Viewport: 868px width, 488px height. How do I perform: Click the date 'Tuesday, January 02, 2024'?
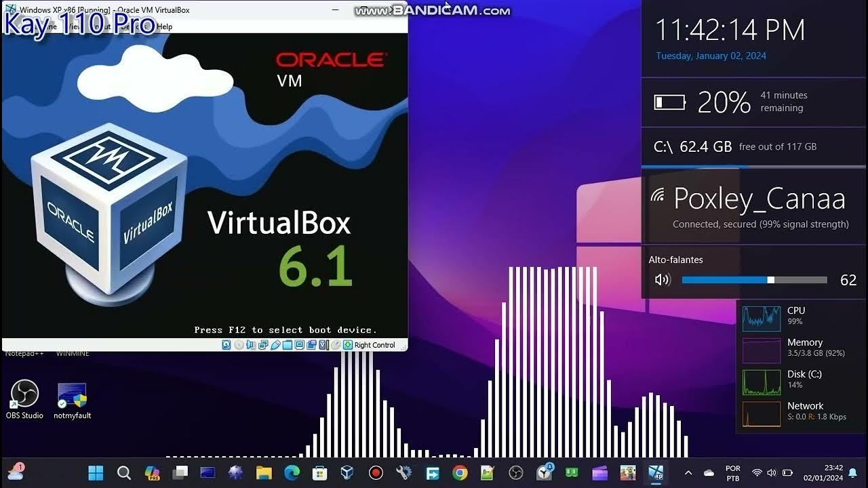[711, 56]
